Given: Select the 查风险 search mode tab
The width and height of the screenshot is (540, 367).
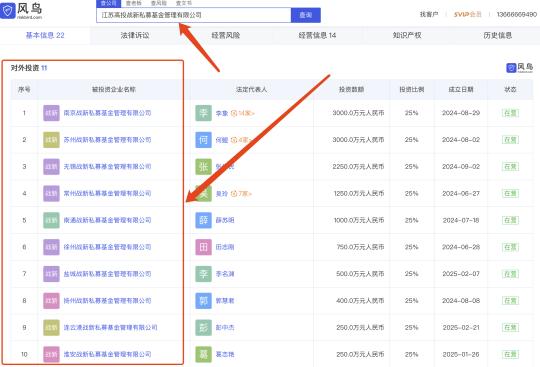Looking at the screenshot, I should coord(159,3).
